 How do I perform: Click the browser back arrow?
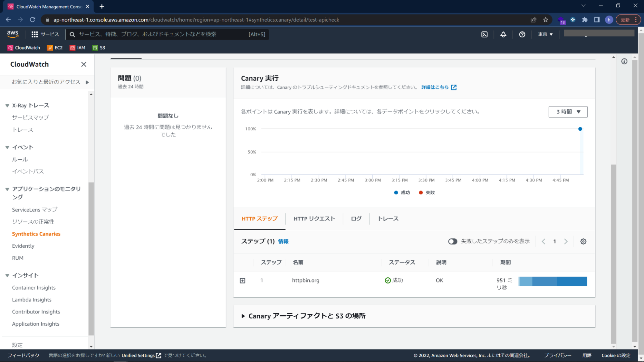point(8,20)
